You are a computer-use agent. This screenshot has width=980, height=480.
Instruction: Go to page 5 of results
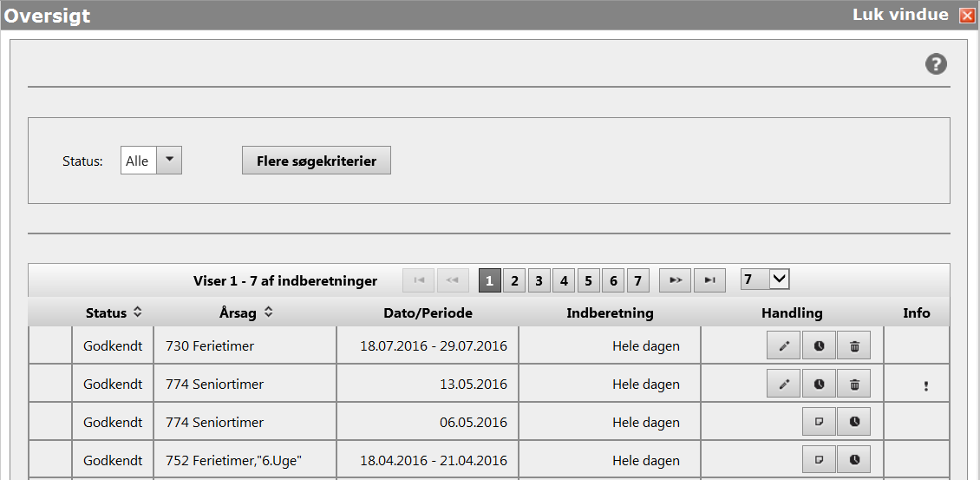click(x=588, y=280)
